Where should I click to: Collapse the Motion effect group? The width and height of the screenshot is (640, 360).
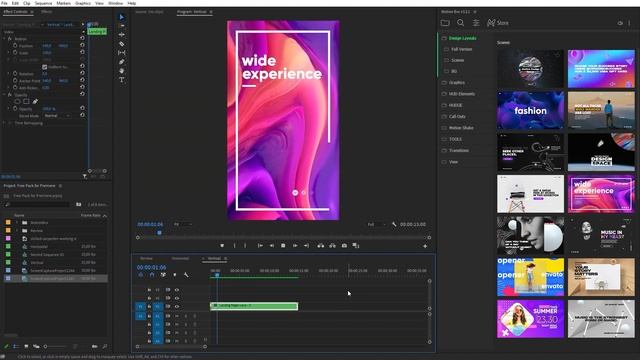point(4,39)
